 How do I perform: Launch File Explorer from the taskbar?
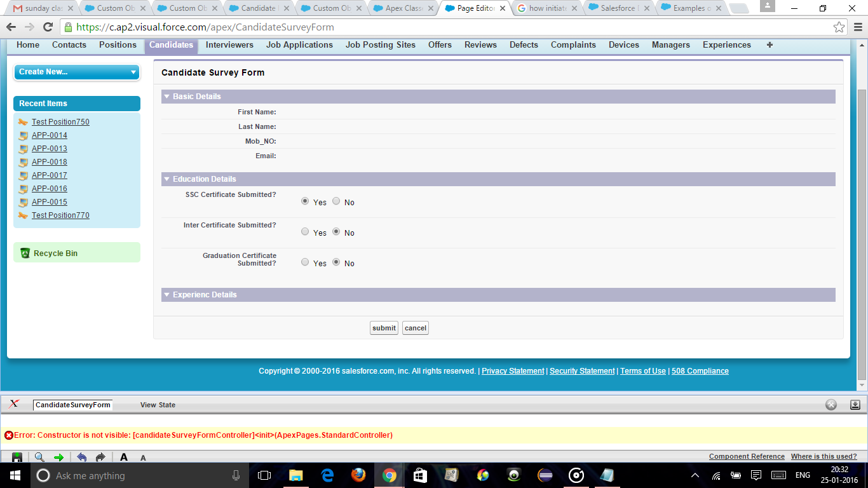pyautogui.click(x=296, y=475)
